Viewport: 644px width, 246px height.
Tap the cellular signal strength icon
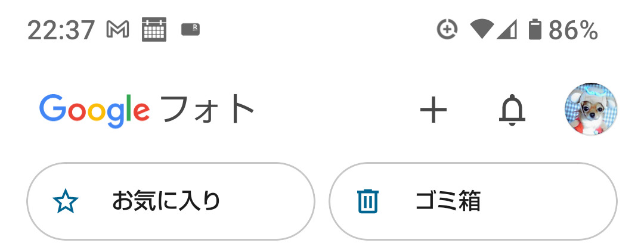point(507,29)
